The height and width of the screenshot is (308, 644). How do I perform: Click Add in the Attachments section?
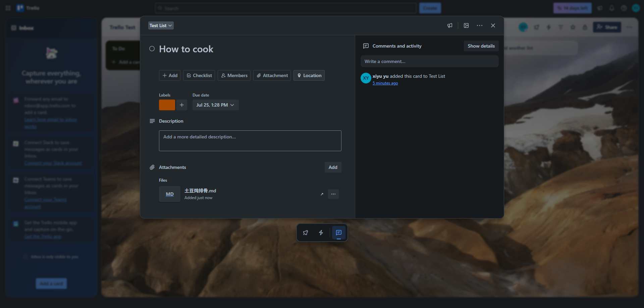coord(333,167)
